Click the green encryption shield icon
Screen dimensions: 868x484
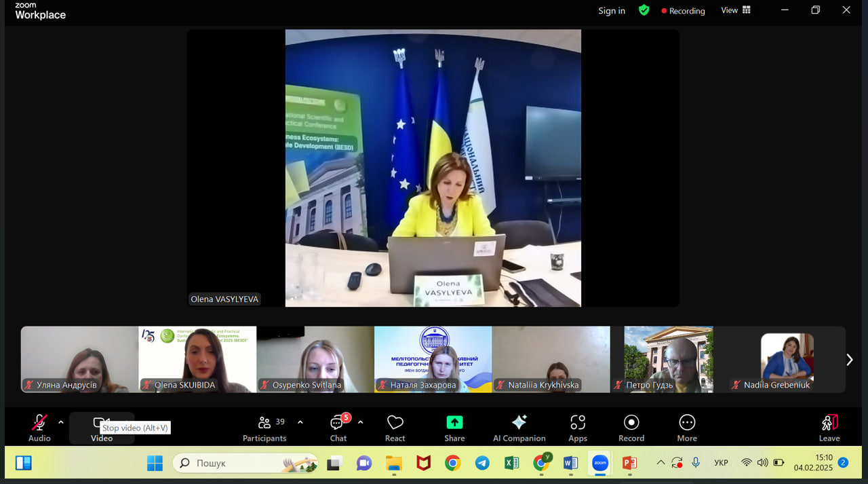pos(644,10)
